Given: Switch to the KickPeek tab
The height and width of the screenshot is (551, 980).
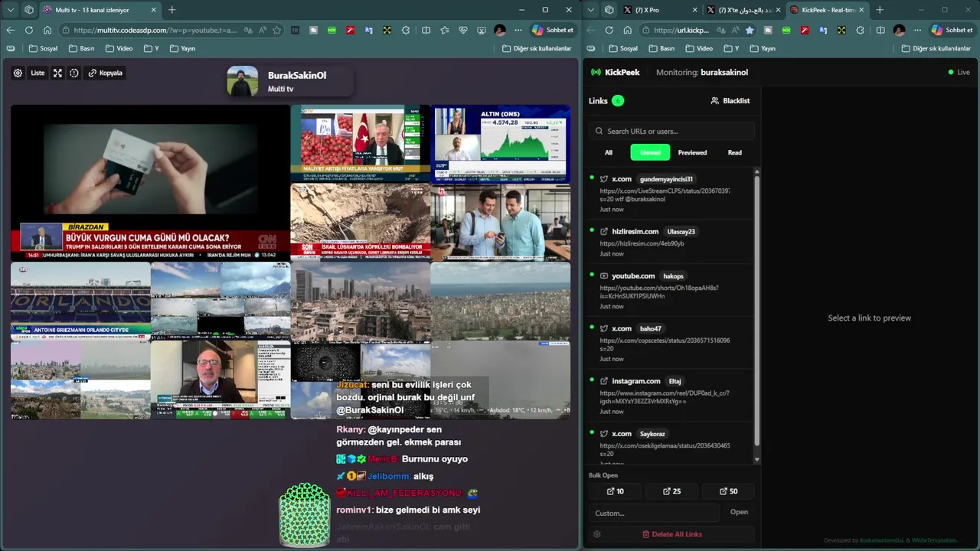Looking at the screenshot, I should (826, 10).
